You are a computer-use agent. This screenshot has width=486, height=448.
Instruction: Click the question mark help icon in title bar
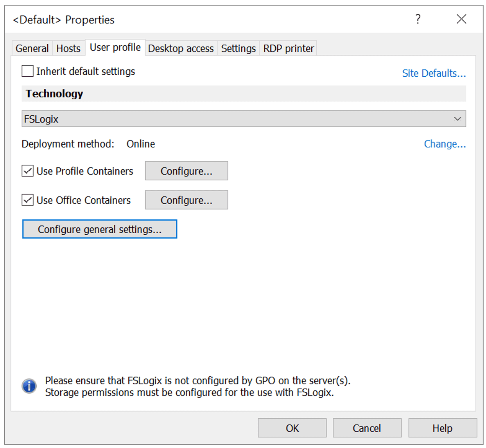418,19
